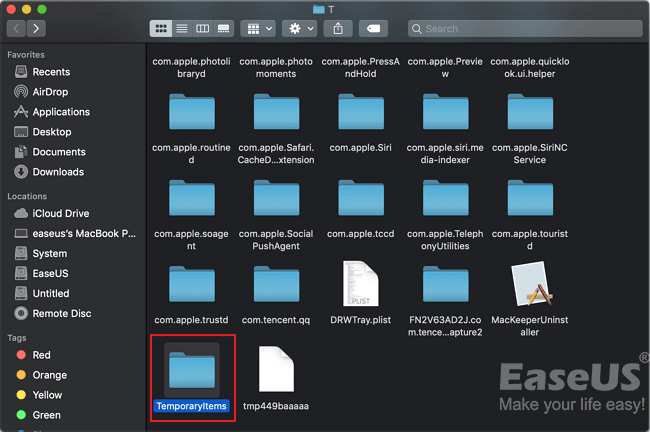The width and height of the screenshot is (650, 432).
Task: Select the DRWTray.plist file icon
Action: 361,284
